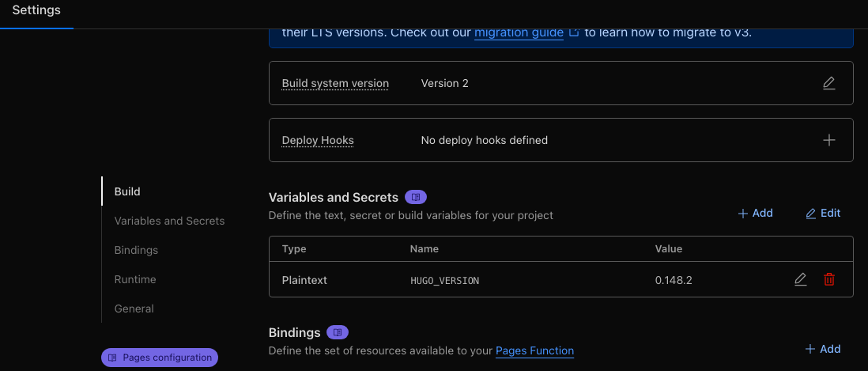
Task: Go to Build section in sidebar
Action: click(x=127, y=191)
